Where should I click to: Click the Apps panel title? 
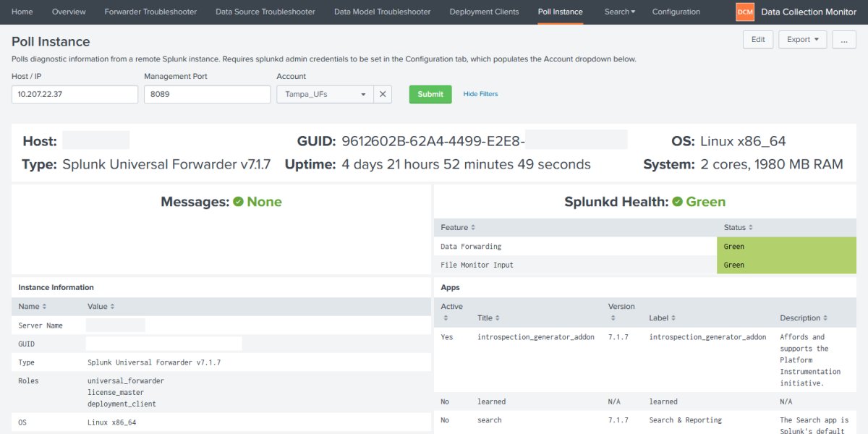pyautogui.click(x=450, y=287)
